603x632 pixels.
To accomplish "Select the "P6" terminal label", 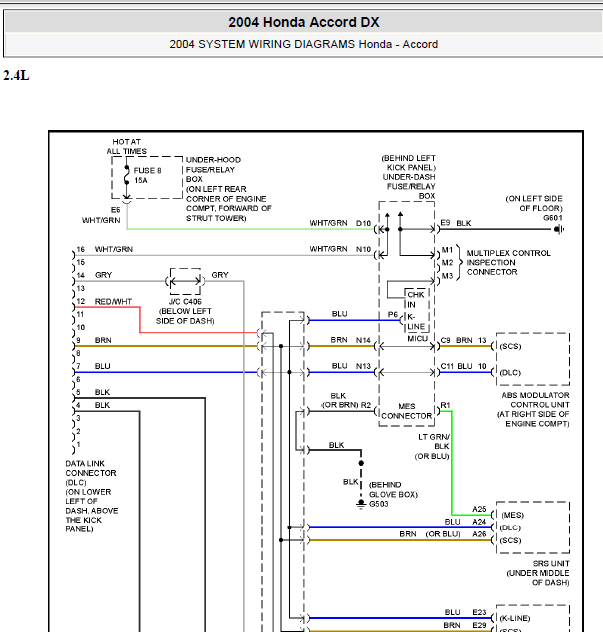I will pos(393,314).
